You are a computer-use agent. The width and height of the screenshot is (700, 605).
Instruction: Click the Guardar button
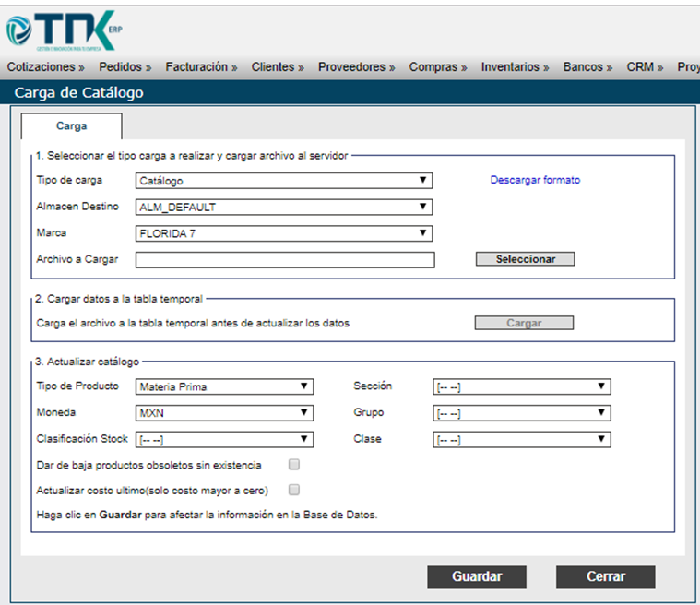(x=477, y=576)
